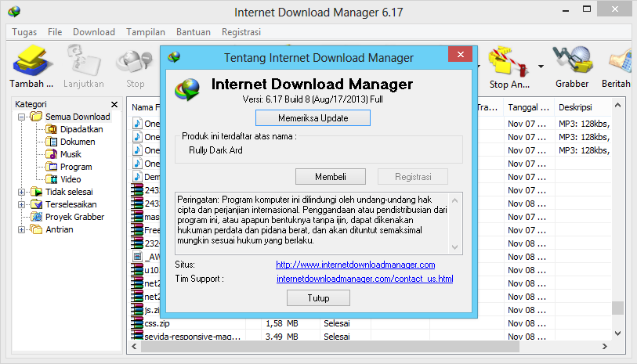Click the '1,58 MB' size cell
The height and width of the screenshot is (364, 637).
[282, 324]
